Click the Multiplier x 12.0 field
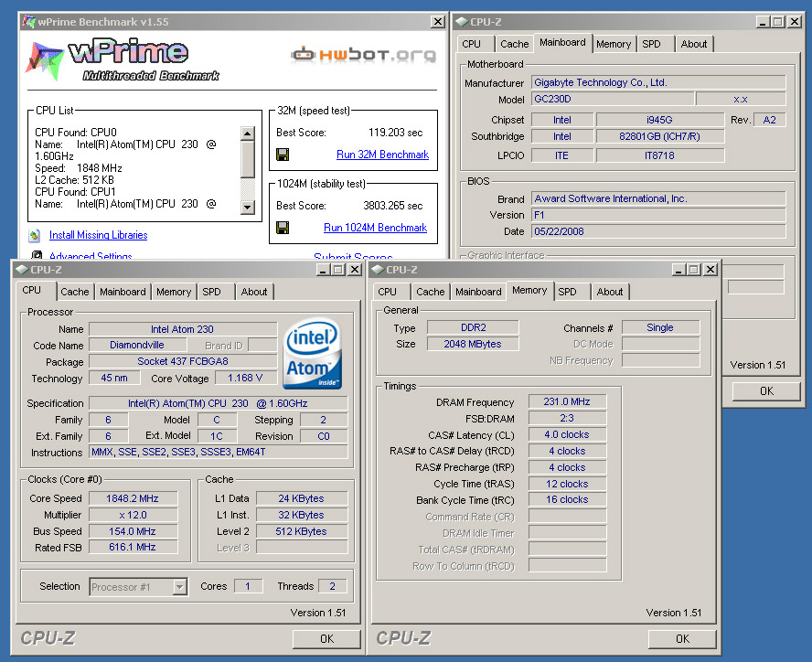The width and height of the screenshot is (812, 662). [133, 515]
